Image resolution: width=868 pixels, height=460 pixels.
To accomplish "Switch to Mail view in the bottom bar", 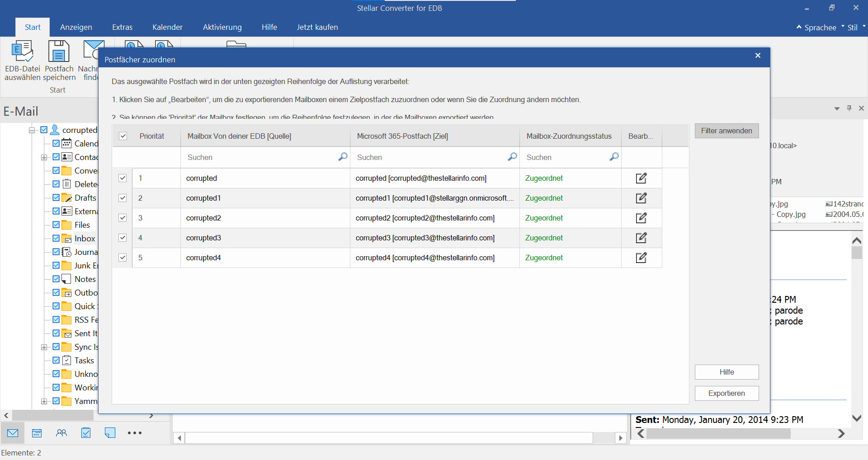I will pos(13,433).
